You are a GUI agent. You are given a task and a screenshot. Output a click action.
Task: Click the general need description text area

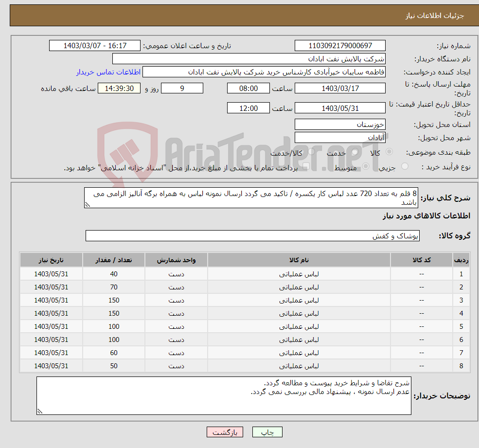click(251, 198)
